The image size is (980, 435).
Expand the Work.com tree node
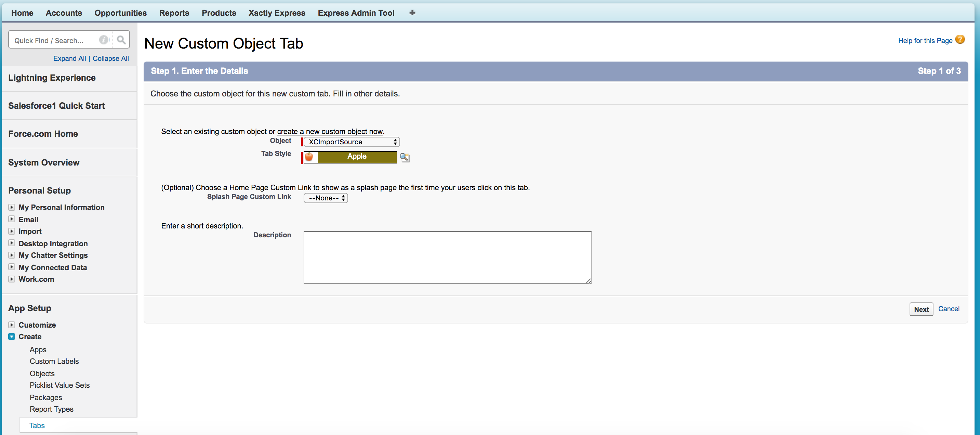click(12, 279)
